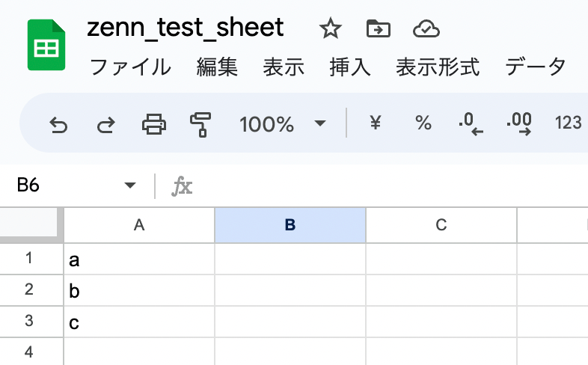The height and width of the screenshot is (365, 588).
Task: Open the 表示形式 menu
Action: coord(438,68)
